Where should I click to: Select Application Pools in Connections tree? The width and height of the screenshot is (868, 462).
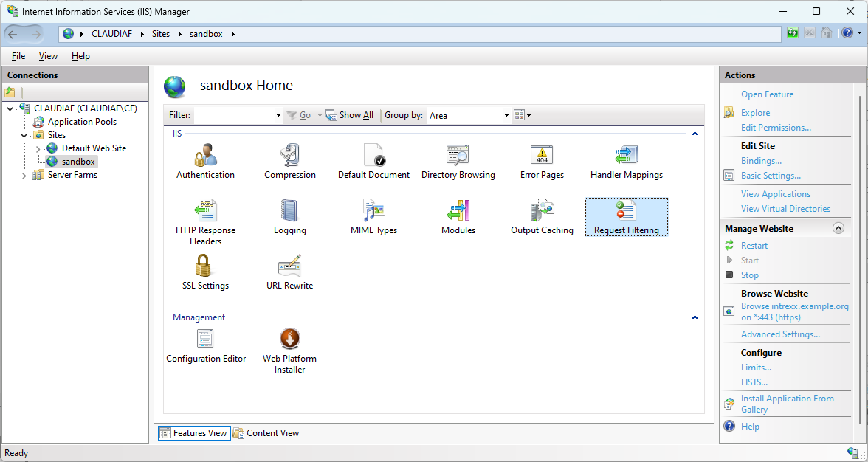coord(82,122)
